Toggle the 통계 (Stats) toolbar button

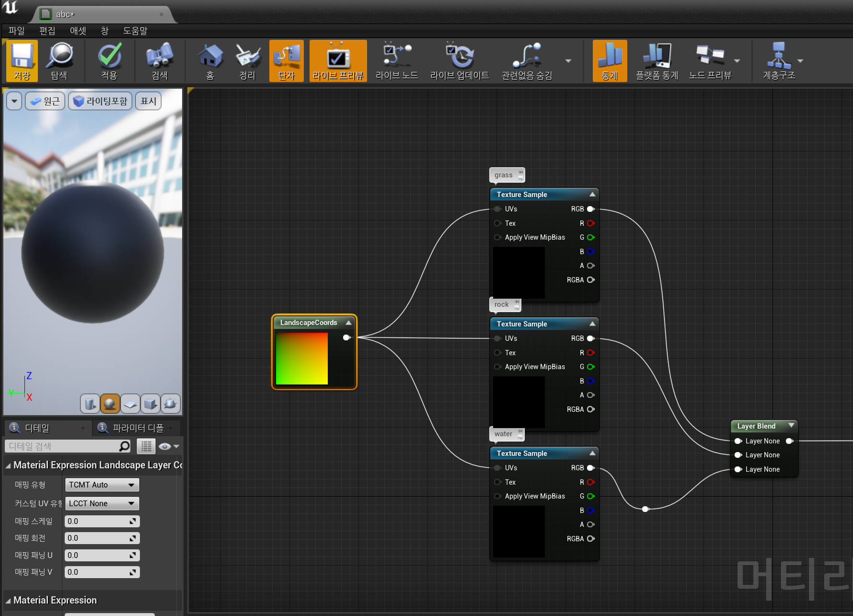point(610,60)
